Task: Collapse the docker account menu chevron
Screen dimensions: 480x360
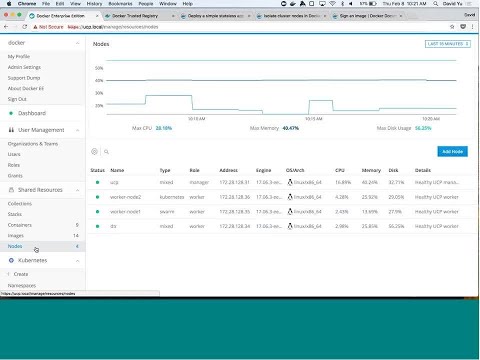Action: click(77, 43)
